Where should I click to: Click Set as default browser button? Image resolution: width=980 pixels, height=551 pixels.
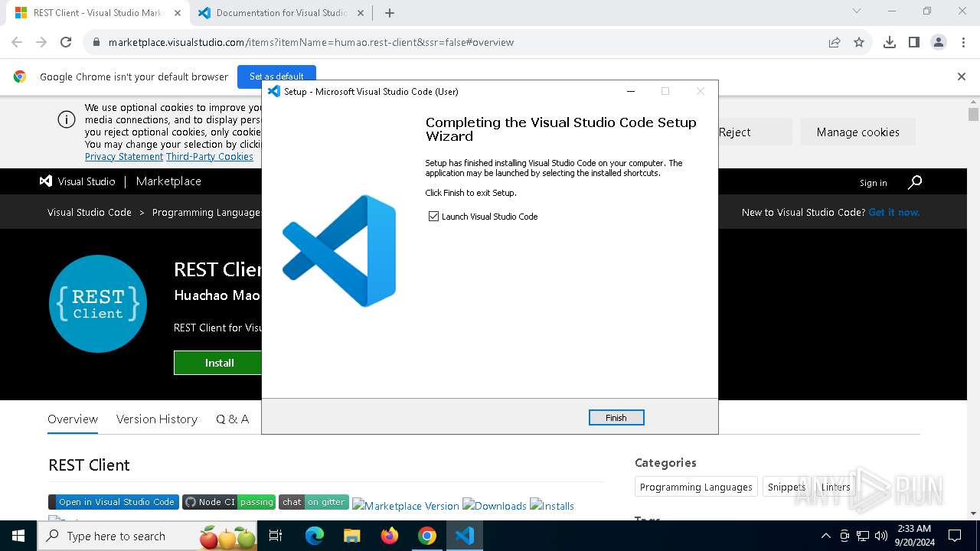(x=276, y=76)
